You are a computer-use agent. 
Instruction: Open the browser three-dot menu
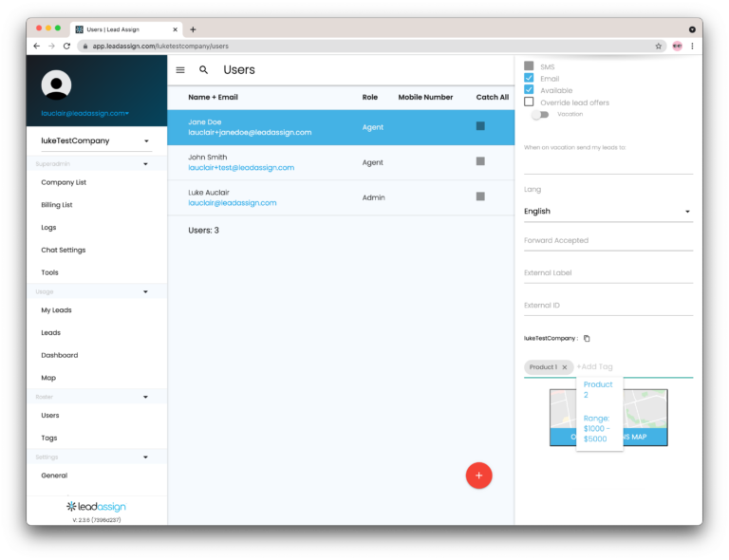click(x=692, y=46)
